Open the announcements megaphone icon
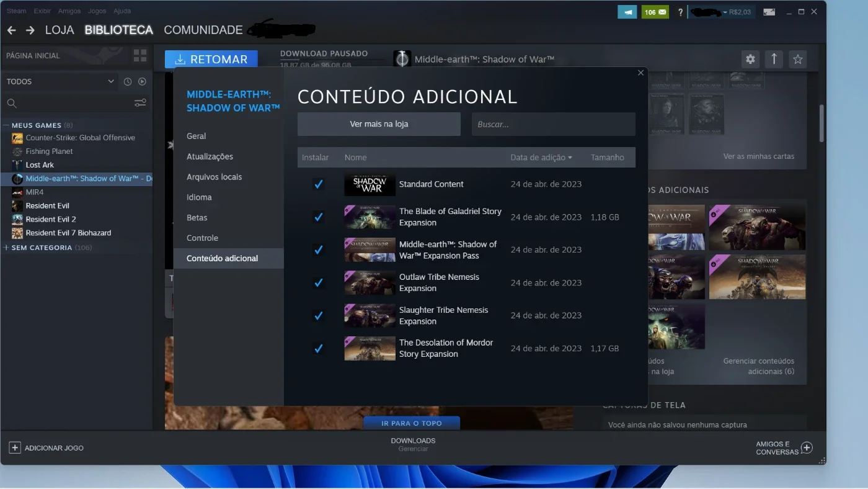 pyautogui.click(x=627, y=12)
